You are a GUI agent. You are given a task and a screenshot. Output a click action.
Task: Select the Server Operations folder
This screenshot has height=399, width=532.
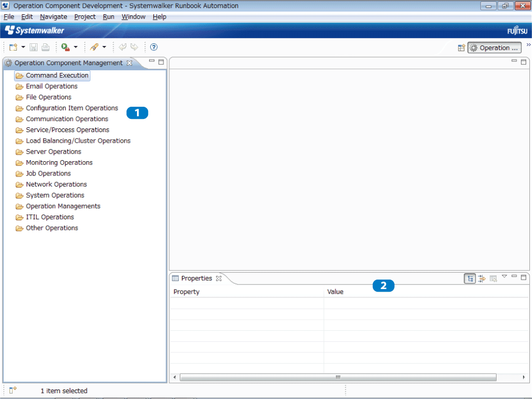pyautogui.click(x=49, y=152)
